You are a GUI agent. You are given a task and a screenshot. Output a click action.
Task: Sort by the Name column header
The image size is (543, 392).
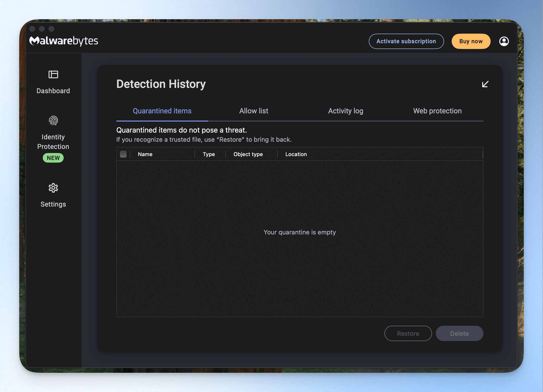145,154
